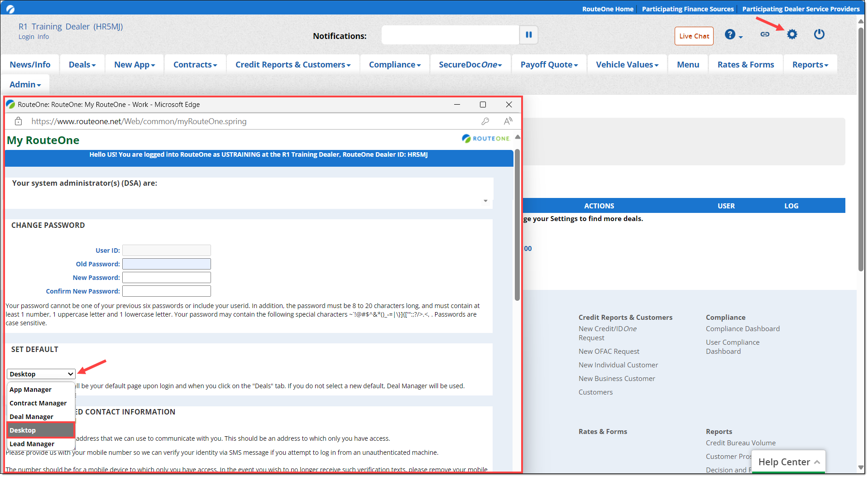The image size is (868, 477).
Task: Open the Admin dropdown menu
Action: [25, 85]
